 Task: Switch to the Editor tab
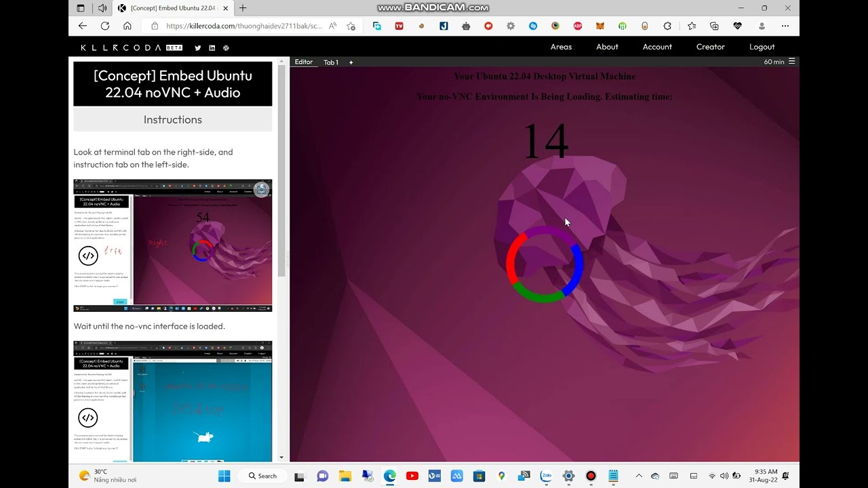pyautogui.click(x=304, y=62)
